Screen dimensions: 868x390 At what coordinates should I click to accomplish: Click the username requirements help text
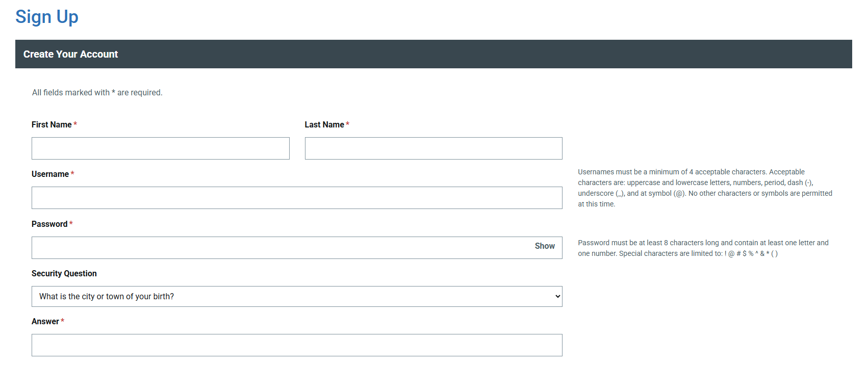tap(704, 188)
